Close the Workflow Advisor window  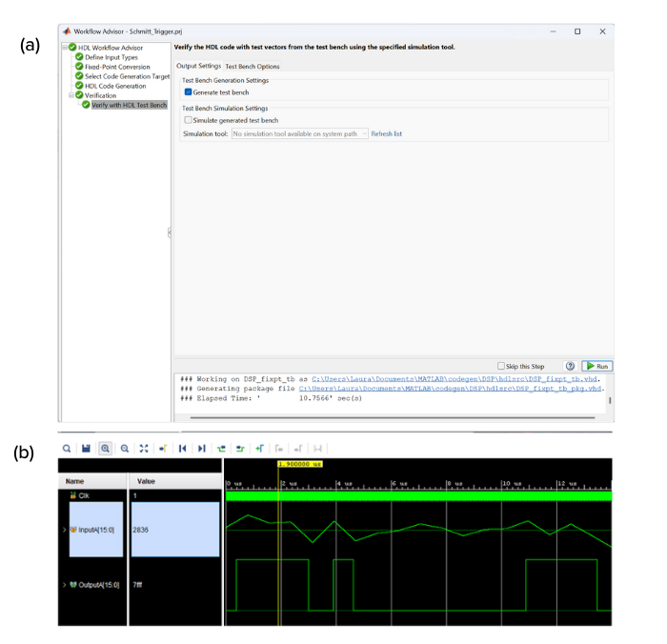click(x=602, y=31)
